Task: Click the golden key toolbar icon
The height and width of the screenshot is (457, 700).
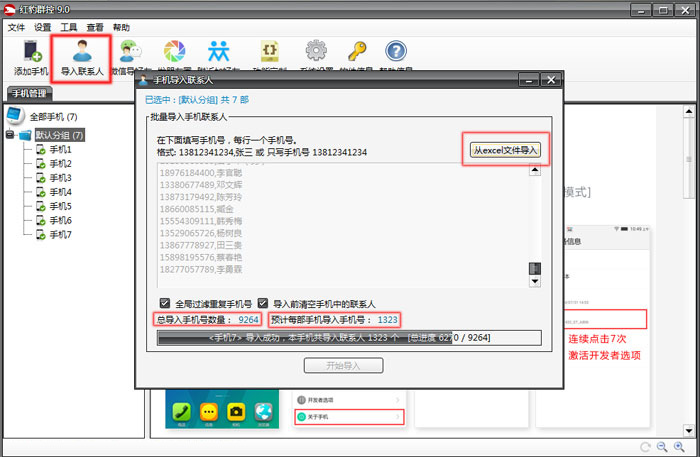Action: coord(357,51)
